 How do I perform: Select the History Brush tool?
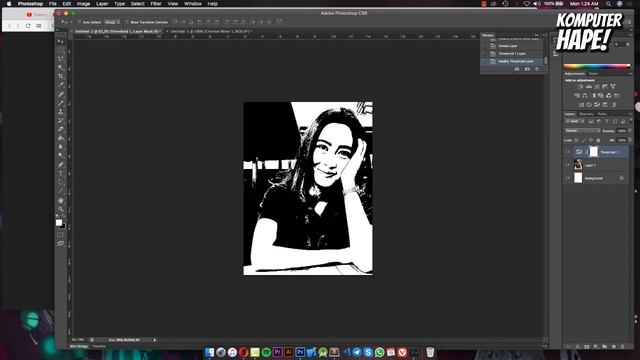tap(60, 120)
